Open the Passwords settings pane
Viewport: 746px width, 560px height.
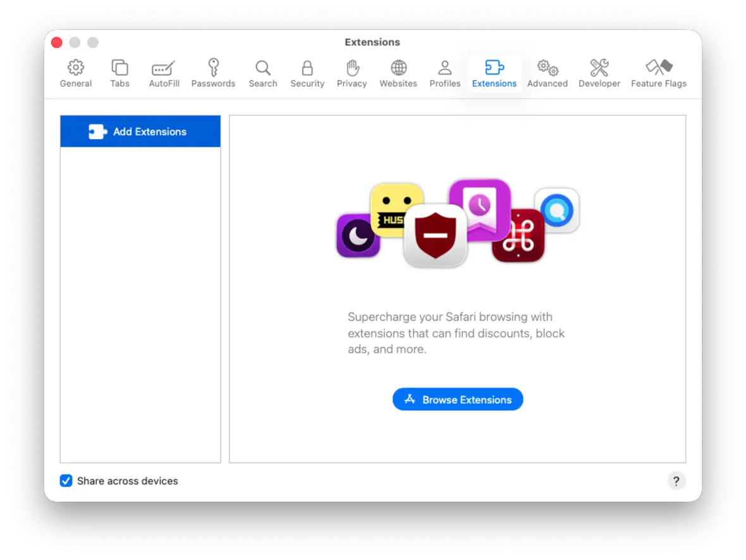tap(213, 73)
